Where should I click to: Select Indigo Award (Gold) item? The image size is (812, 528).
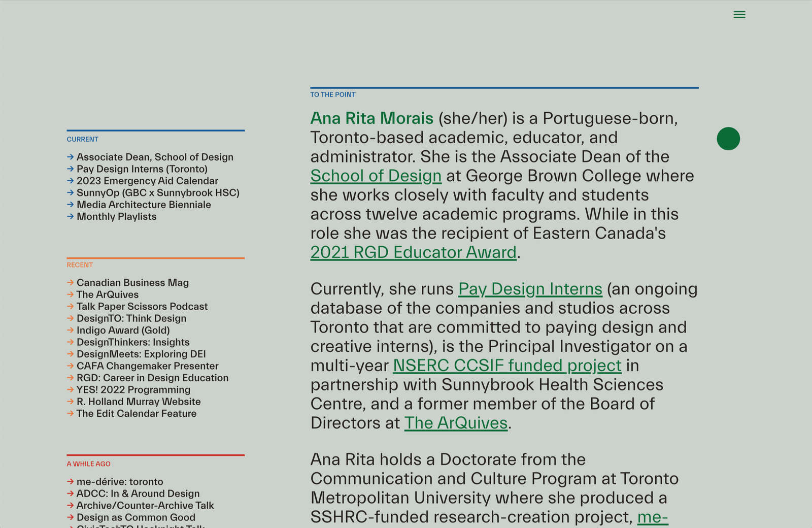[x=123, y=331]
